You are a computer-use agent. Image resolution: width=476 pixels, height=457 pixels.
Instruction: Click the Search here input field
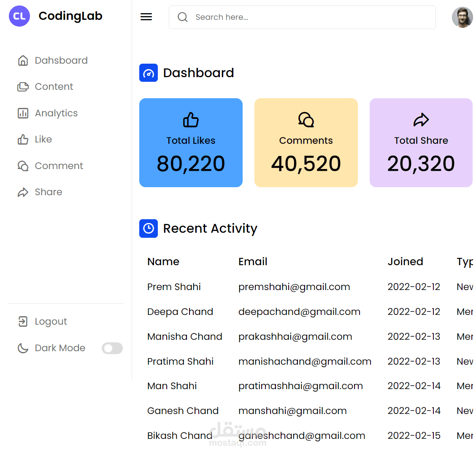click(x=302, y=17)
